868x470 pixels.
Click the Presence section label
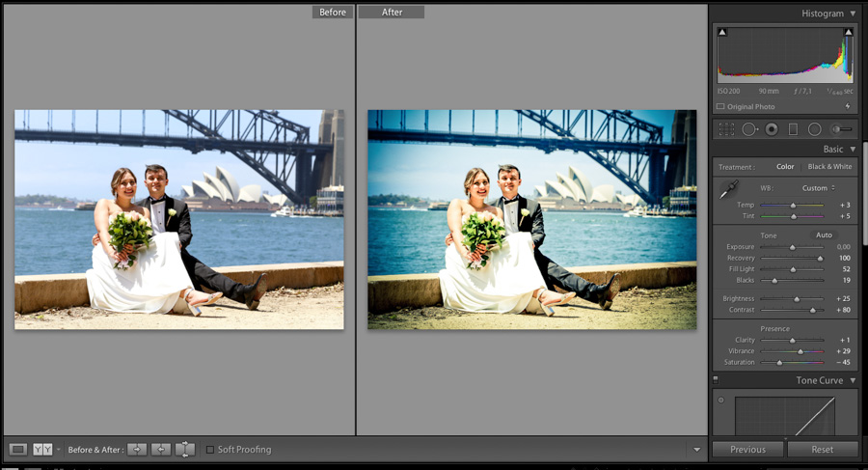(774, 329)
